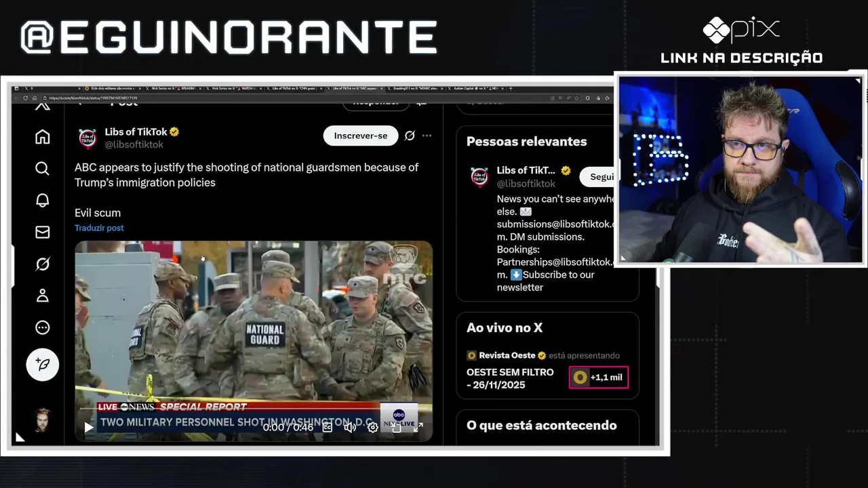Viewport: 868px width, 488px height.
Task: Expand the video to fullscreen
Action: 418,427
